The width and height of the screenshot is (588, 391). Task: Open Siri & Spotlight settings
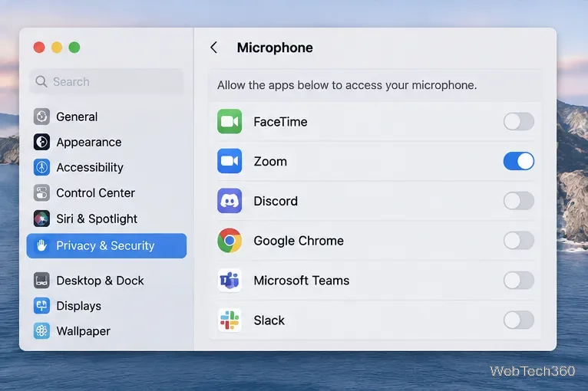(107, 219)
